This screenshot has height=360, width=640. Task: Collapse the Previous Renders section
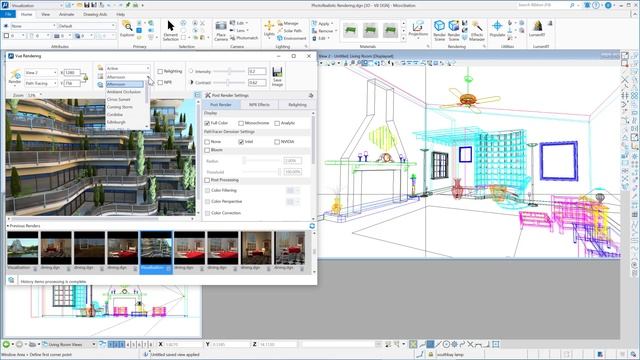coord(8,226)
